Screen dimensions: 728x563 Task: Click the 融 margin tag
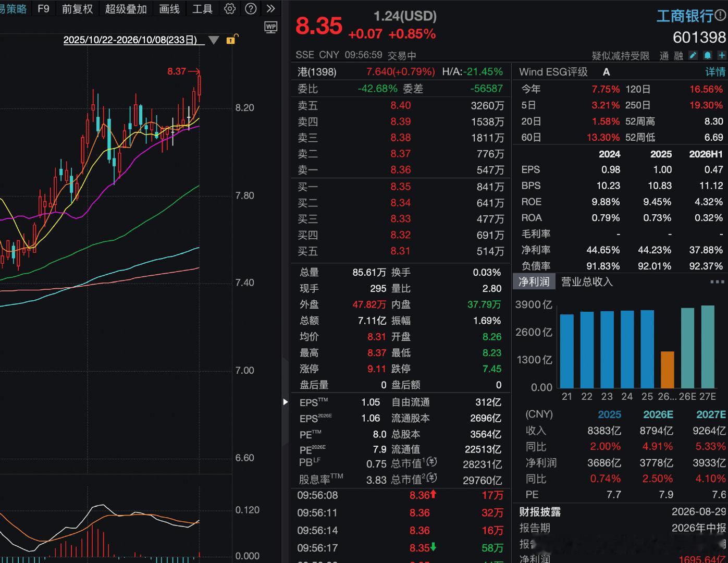point(678,56)
